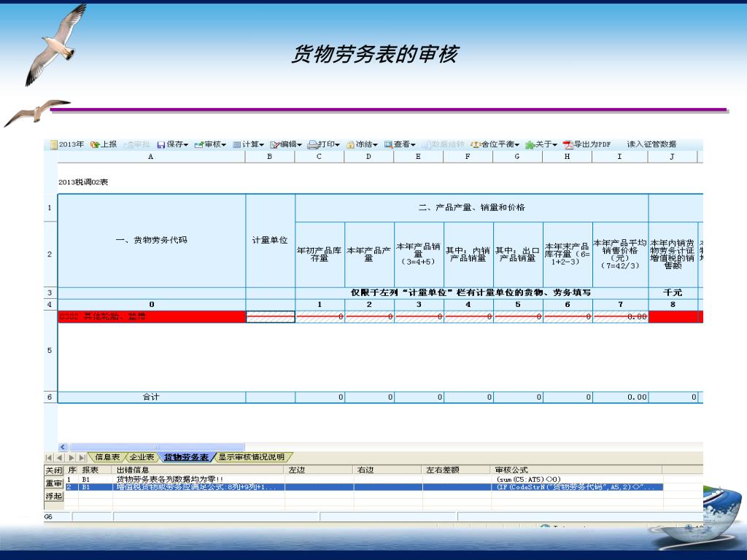Click the horizontal scrollbar thumb
747x560 pixels.
point(157,447)
